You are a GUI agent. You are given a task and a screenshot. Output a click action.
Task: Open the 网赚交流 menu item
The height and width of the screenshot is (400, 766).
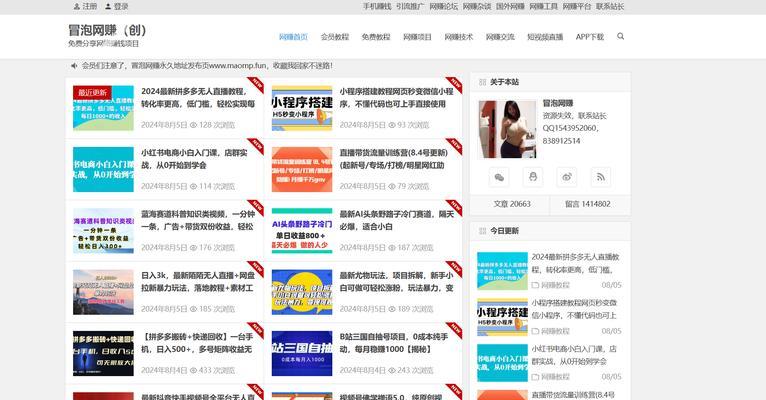(500, 37)
